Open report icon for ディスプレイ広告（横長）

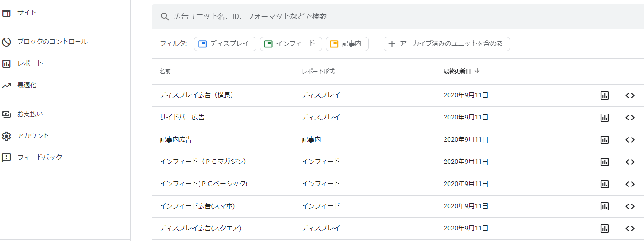[x=605, y=95]
